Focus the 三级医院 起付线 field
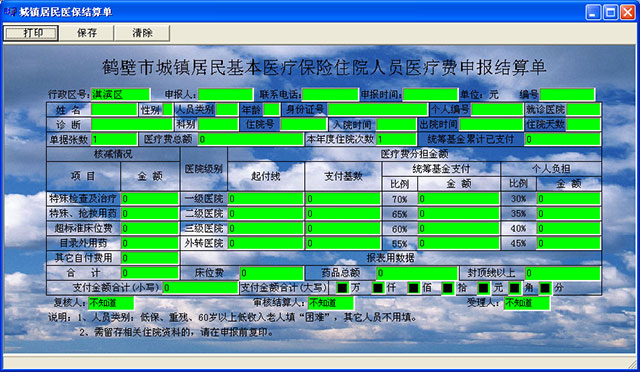The width and height of the screenshot is (640, 372). [x=266, y=228]
